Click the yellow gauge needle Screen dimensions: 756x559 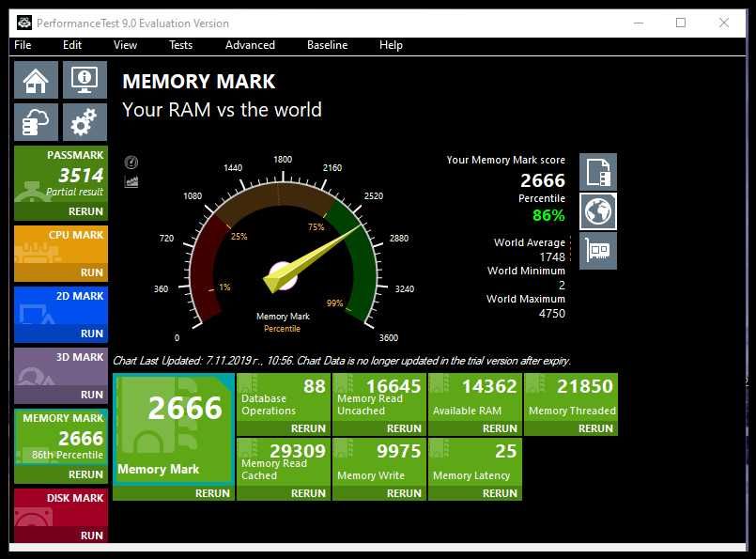(x=312, y=258)
